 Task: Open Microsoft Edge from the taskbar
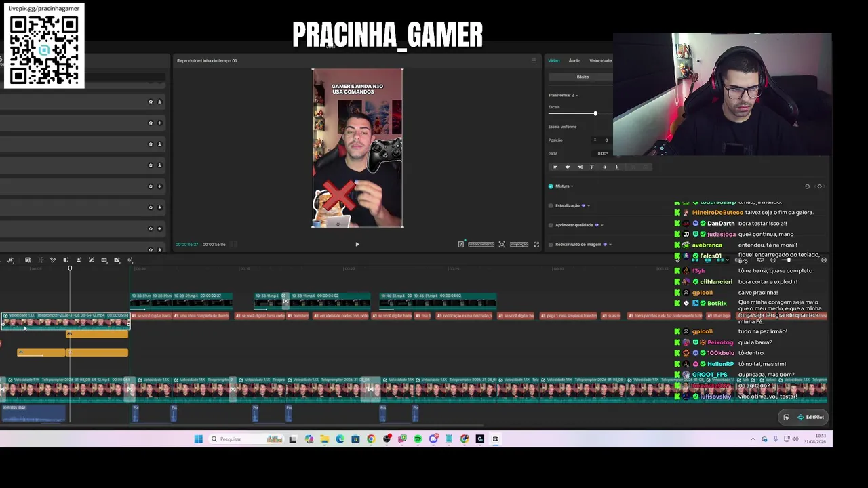[340, 439]
